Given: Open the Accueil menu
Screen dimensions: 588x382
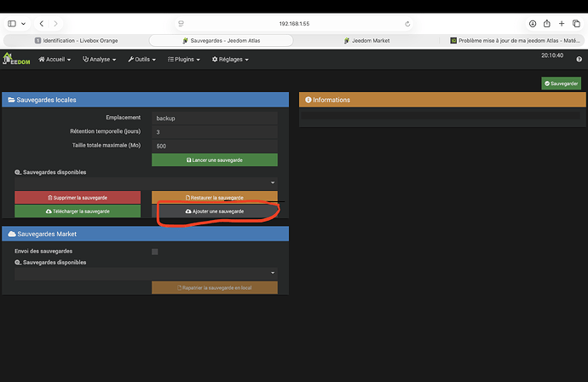Looking at the screenshot, I should pos(55,60).
